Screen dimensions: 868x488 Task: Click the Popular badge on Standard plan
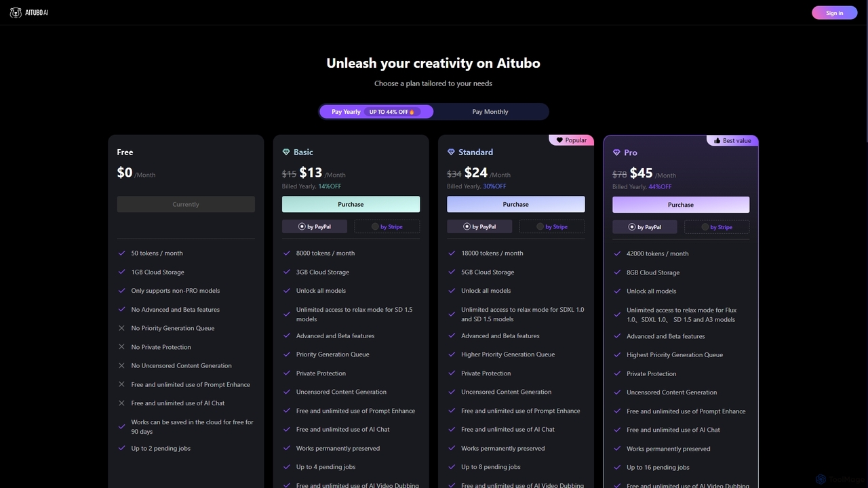[x=571, y=140]
